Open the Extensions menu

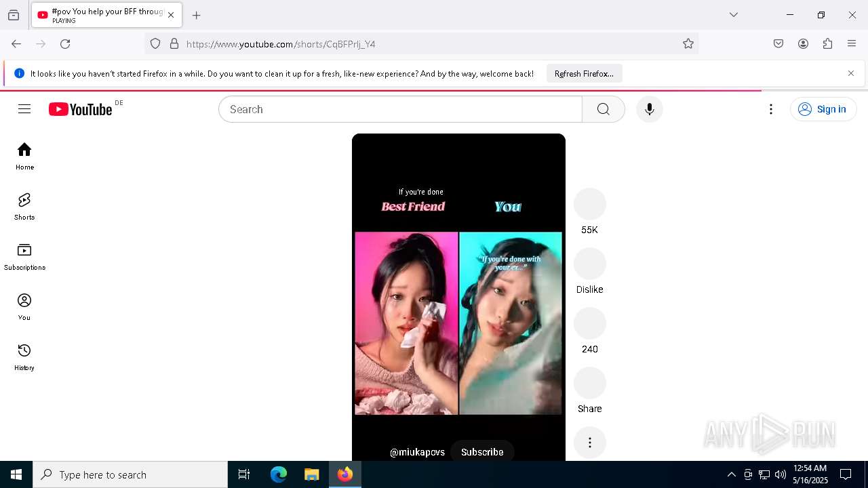pos(827,44)
